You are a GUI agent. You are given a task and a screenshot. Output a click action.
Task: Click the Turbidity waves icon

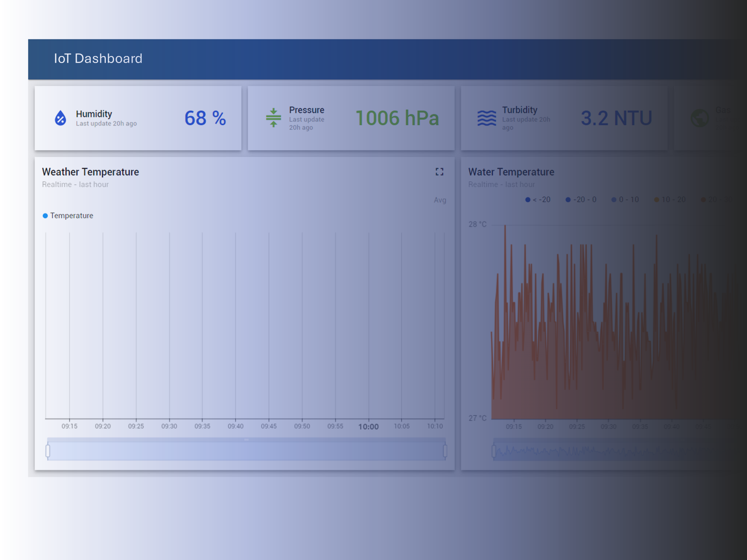pyautogui.click(x=486, y=118)
